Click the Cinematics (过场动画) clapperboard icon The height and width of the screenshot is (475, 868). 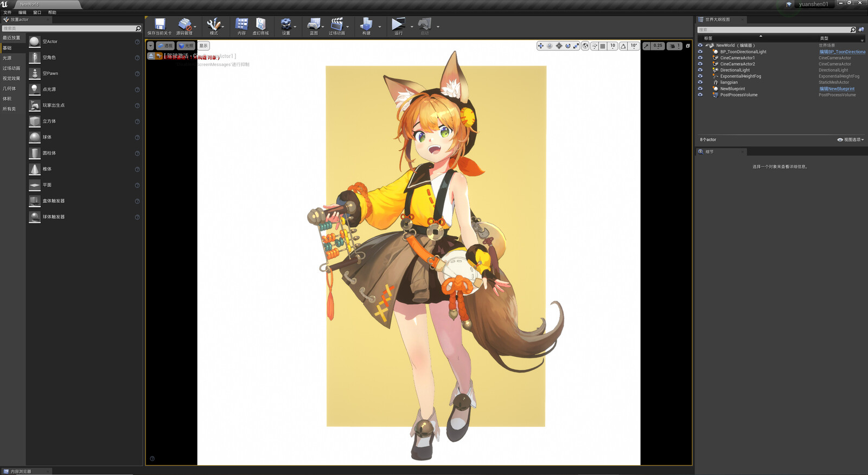337,24
